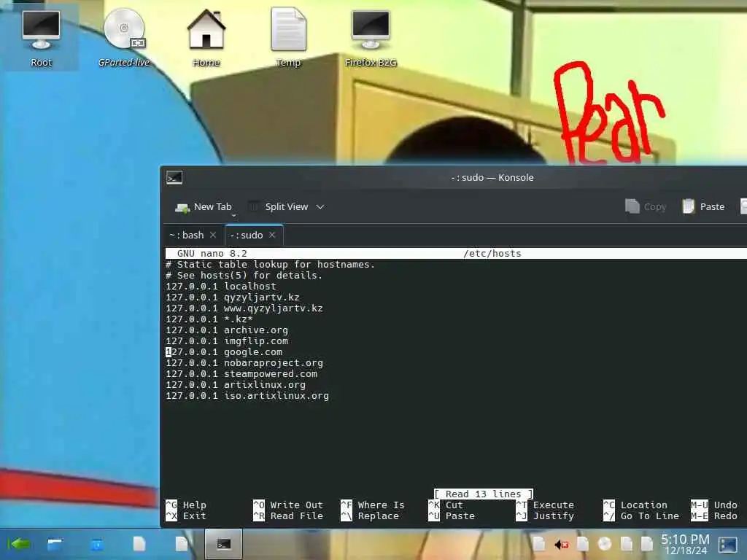
Task: Open the Temp file desktop icon
Action: [x=288, y=38]
